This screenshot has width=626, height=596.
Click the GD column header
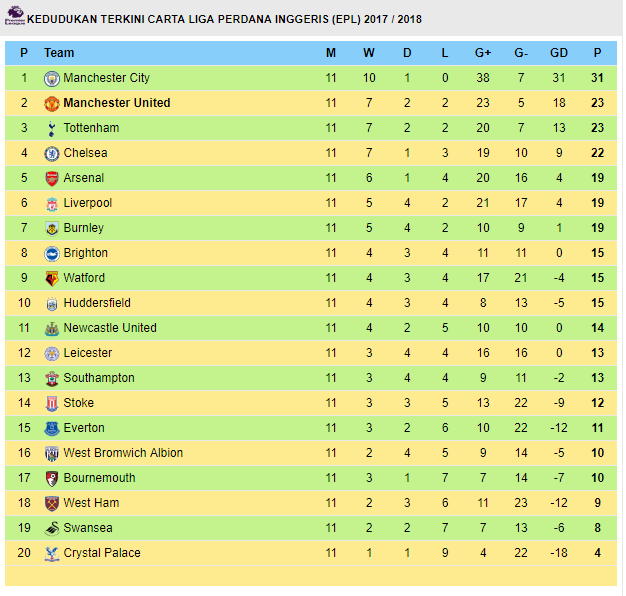[x=559, y=53]
